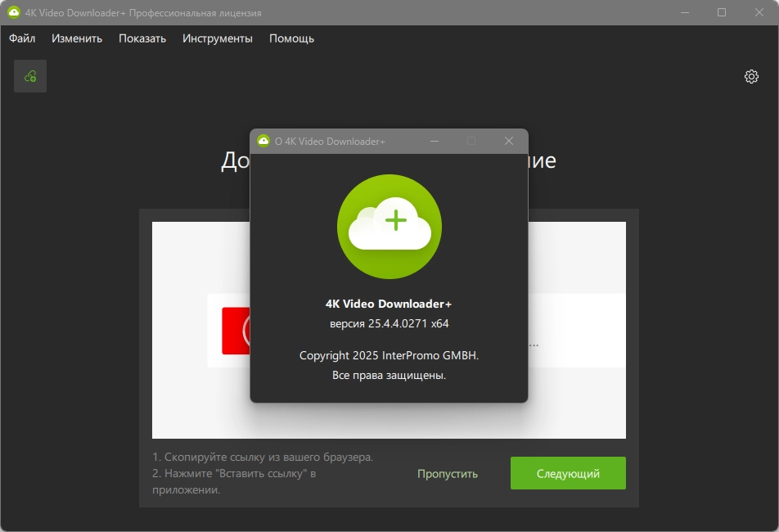Maximize the main application window
779x532 pixels.
coord(722,12)
